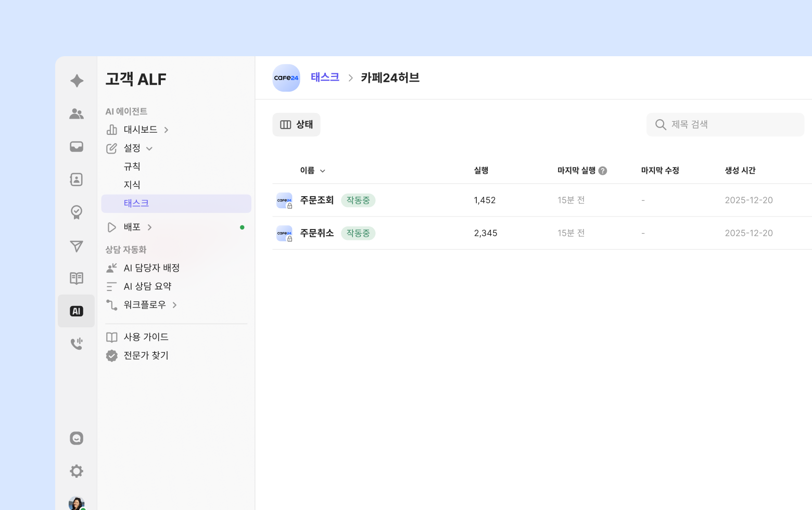The height and width of the screenshot is (510, 812).
Task: Collapse the 설정 section
Action: click(x=149, y=148)
